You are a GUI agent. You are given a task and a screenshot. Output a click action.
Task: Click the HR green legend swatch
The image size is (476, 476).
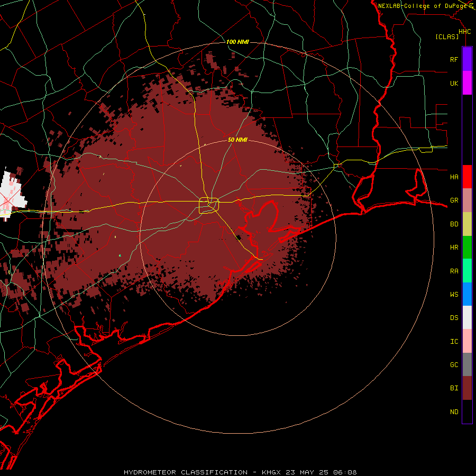pyautogui.click(x=467, y=248)
